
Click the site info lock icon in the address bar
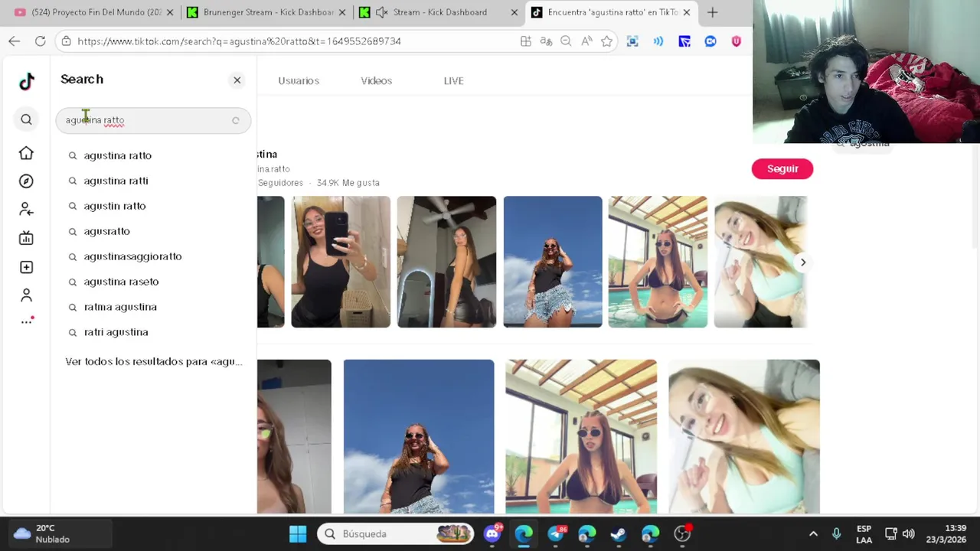[66, 41]
